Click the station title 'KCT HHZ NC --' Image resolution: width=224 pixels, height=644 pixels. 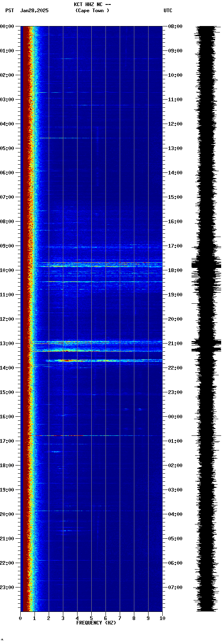coord(93,4)
